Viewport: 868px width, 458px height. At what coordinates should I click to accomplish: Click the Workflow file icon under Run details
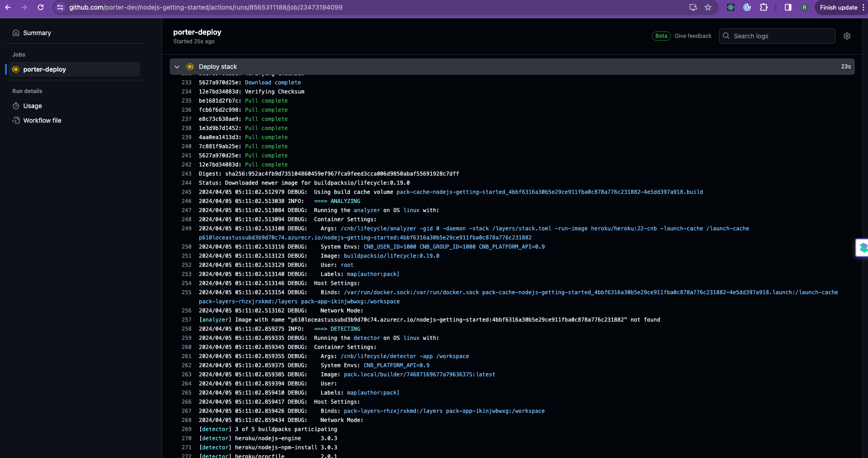point(16,120)
